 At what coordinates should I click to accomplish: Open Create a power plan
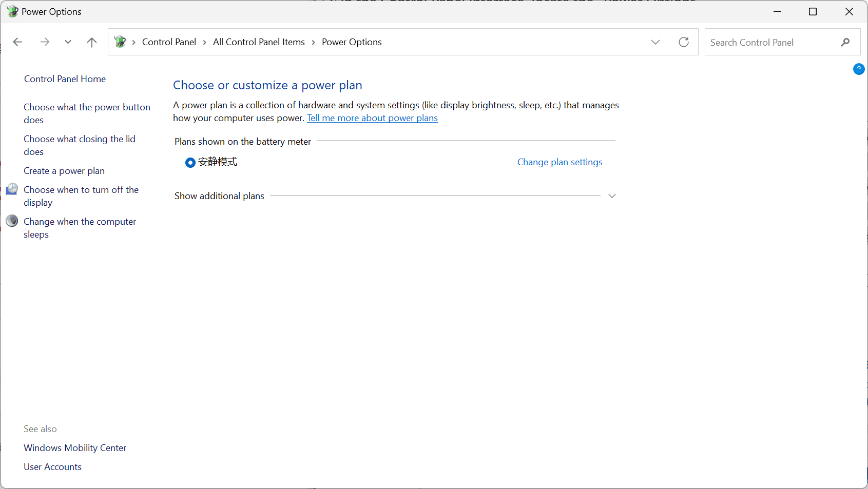64,171
